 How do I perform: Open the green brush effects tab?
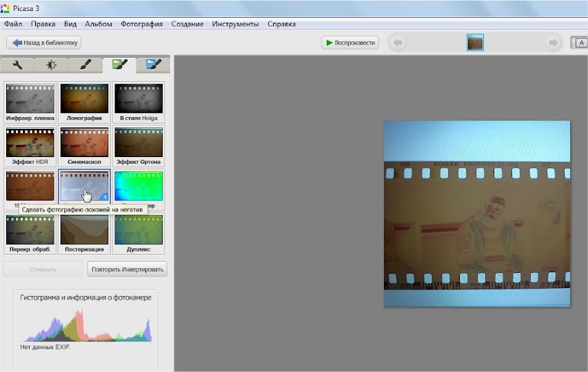pyautogui.click(x=119, y=65)
